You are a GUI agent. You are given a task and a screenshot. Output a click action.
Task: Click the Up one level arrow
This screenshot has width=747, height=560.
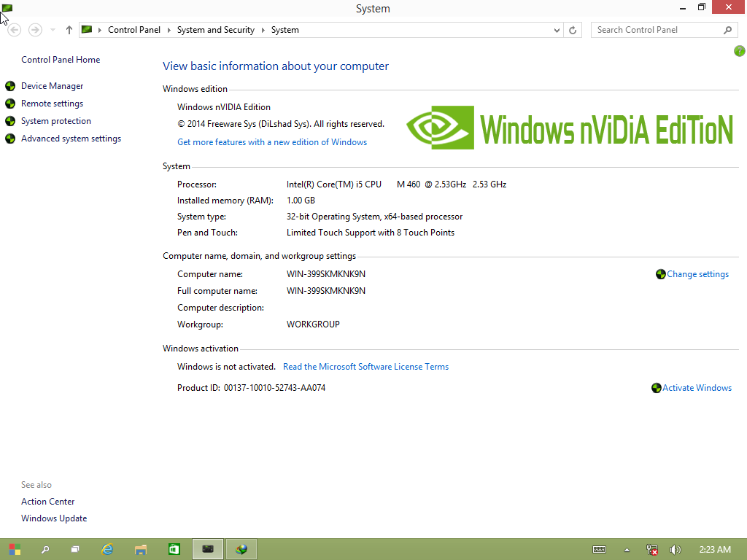pyautogui.click(x=69, y=30)
